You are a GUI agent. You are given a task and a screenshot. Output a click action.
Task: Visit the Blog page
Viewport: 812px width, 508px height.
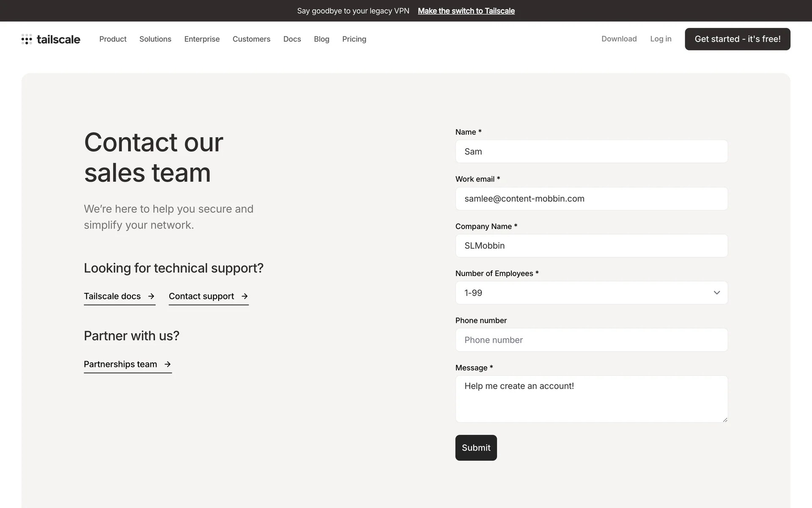coord(321,39)
